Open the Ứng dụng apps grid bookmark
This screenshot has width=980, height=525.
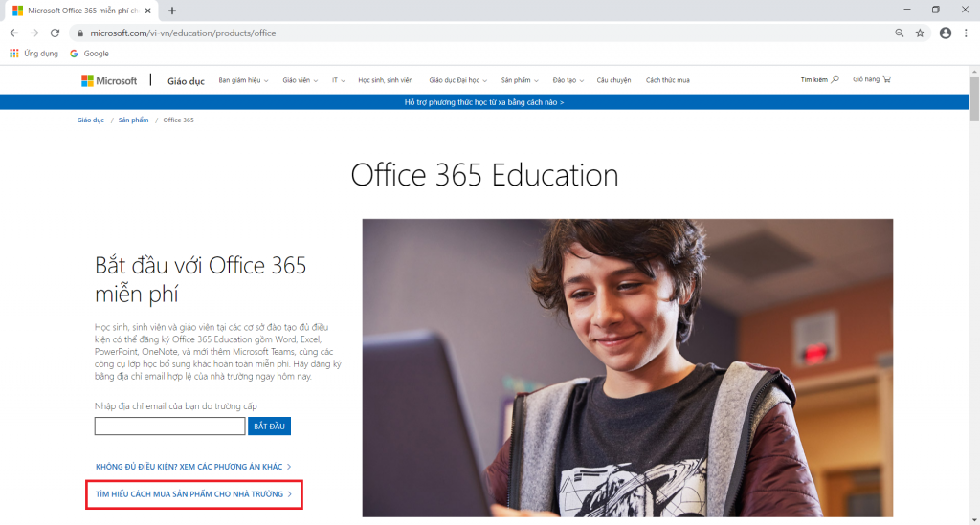click(33, 54)
